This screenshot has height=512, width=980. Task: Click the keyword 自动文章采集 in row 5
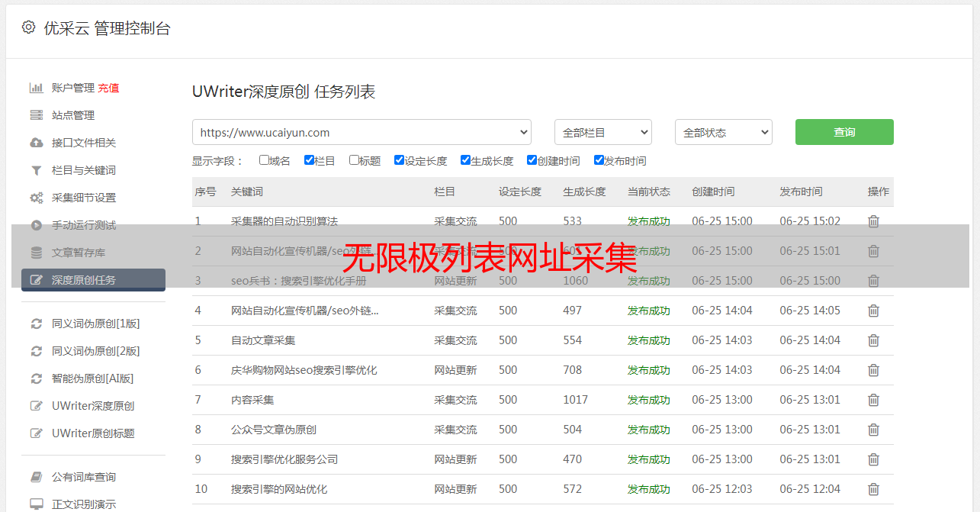coord(263,340)
